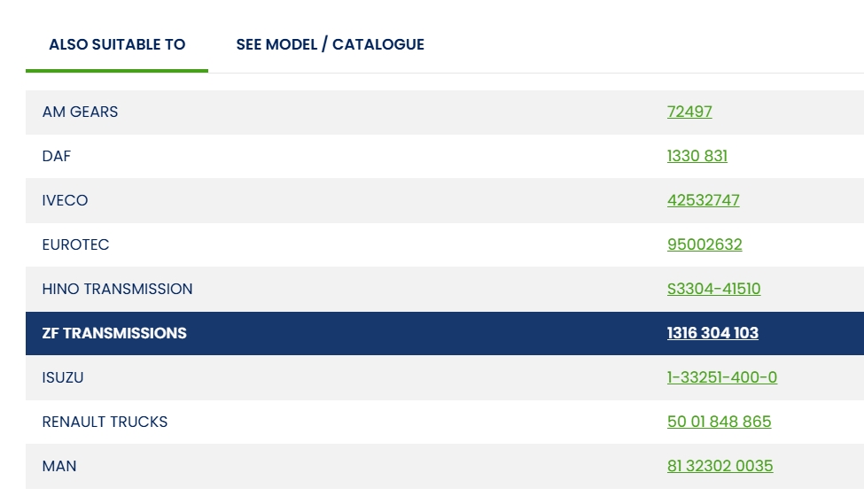The height and width of the screenshot is (504, 864).
Task: Select the ISUZU row label
Action: coord(62,377)
